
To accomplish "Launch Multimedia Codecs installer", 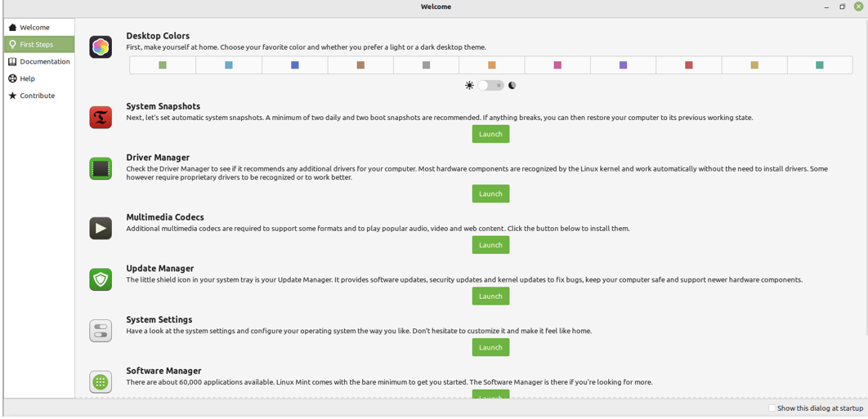I will pos(490,245).
